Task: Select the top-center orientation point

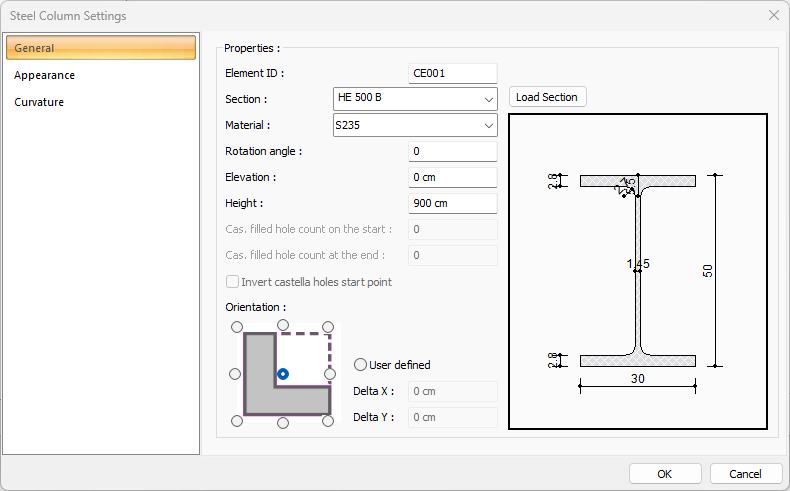Action: pos(283,326)
